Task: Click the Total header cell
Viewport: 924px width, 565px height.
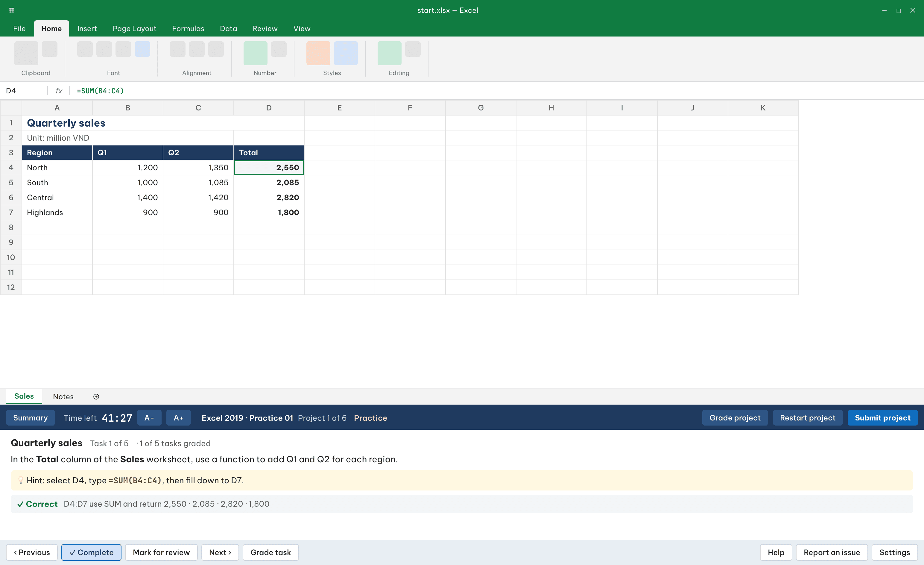Action: click(x=269, y=153)
